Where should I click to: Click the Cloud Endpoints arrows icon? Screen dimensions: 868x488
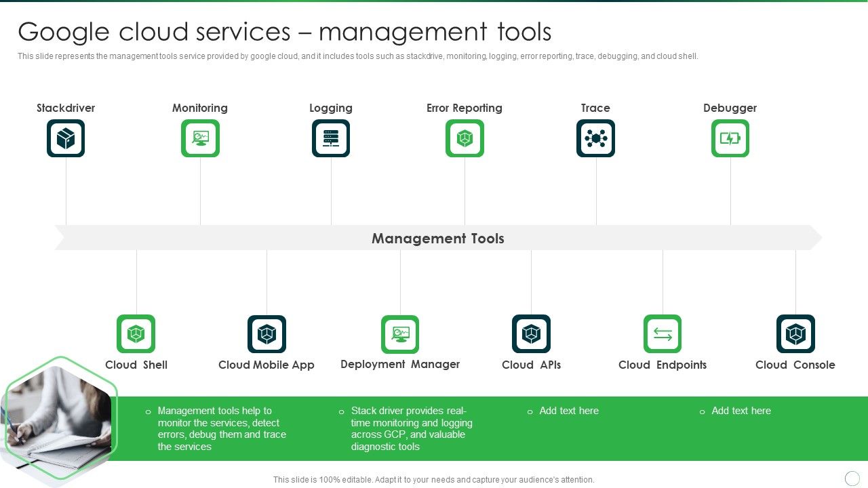pyautogui.click(x=663, y=333)
